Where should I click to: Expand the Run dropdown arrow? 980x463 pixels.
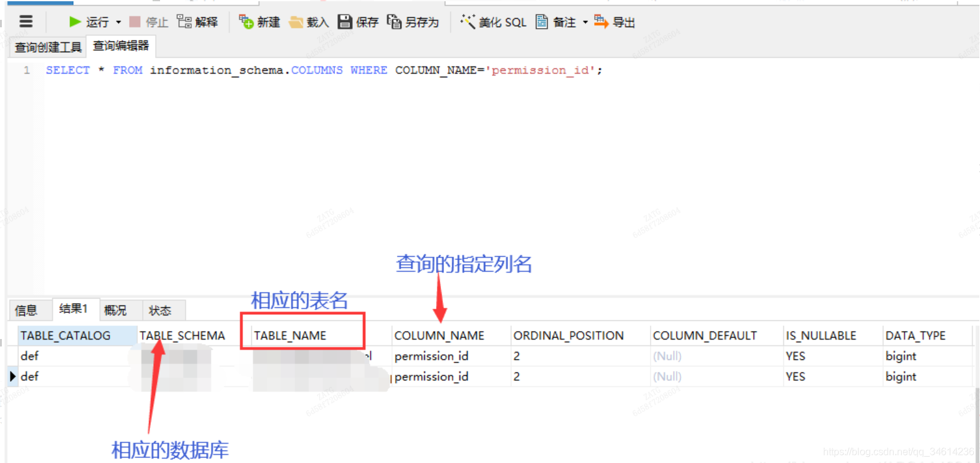click(x=118, y=22)
